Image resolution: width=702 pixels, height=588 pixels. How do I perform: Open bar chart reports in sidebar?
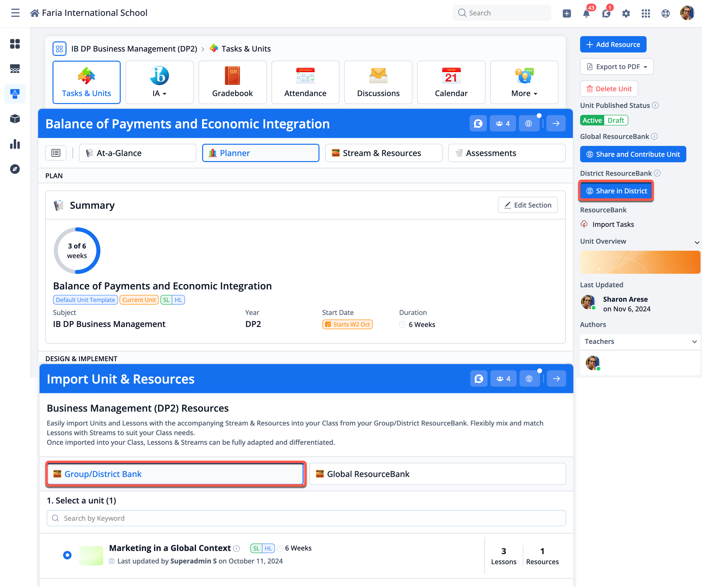[15, 144]
